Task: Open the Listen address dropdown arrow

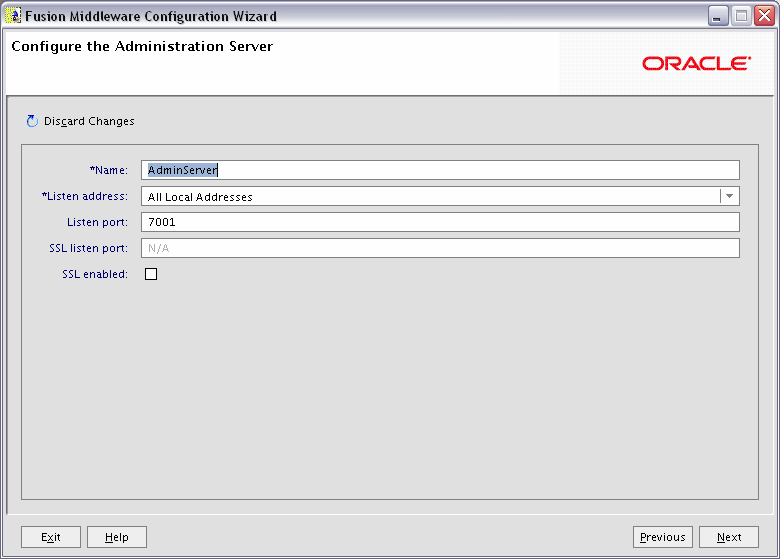Action: (x=729, y=196)
